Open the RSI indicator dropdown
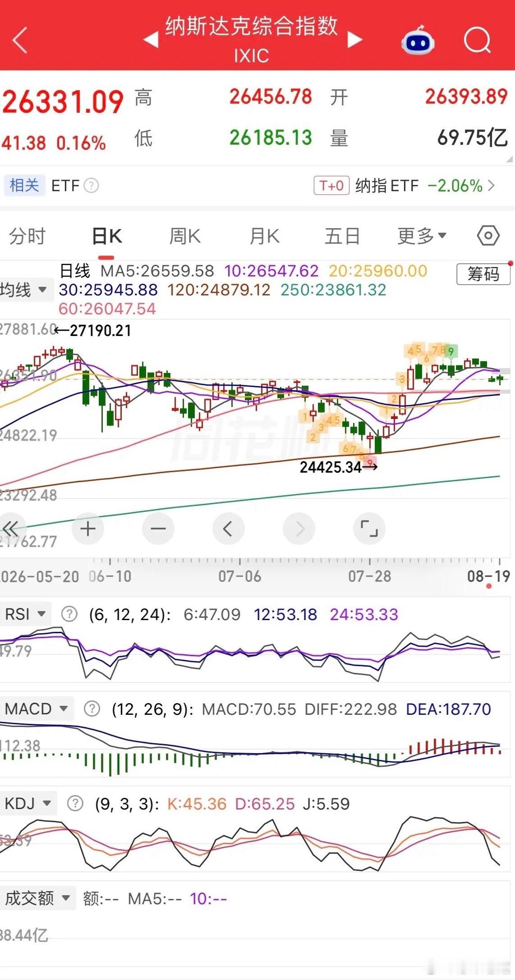Screen dimensions: 515x980 tap(25, 614)
